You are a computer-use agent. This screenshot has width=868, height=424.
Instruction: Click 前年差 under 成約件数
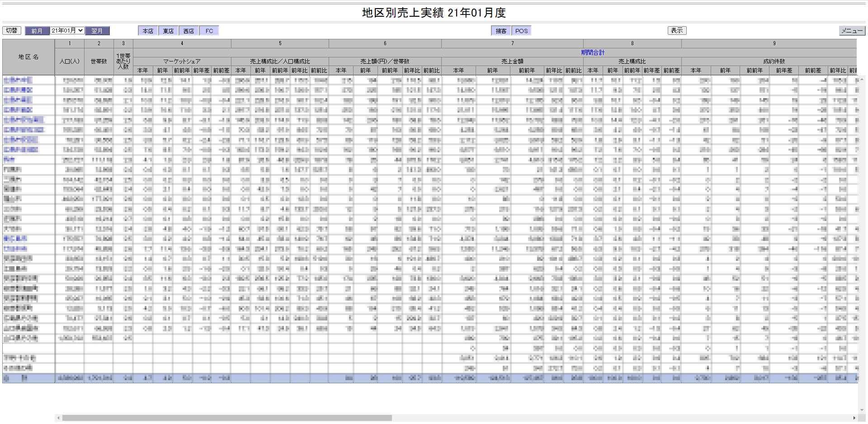point(783,71)
